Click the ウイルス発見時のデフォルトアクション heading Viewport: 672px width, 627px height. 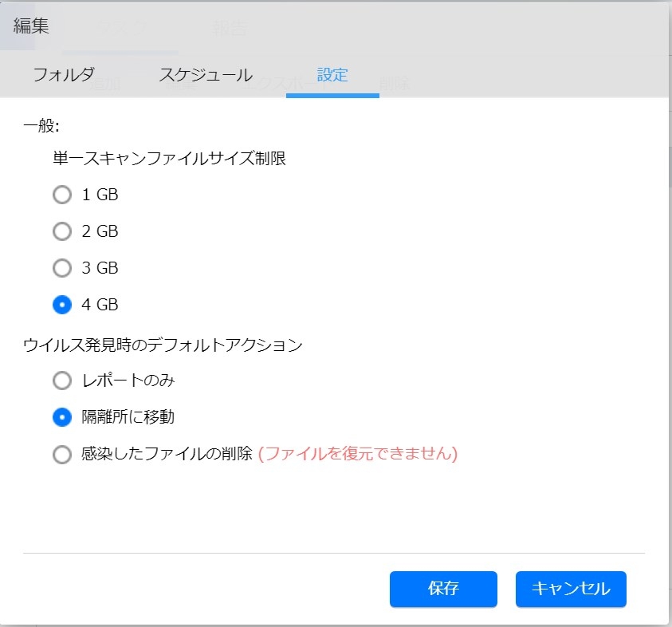click(163, 345)
